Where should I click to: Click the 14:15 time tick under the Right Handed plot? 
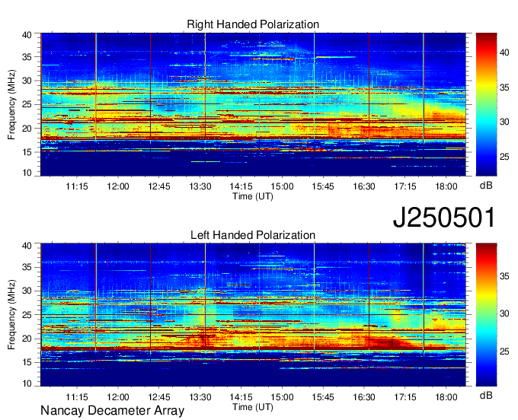pyautogui.click(x=241, y=186)
